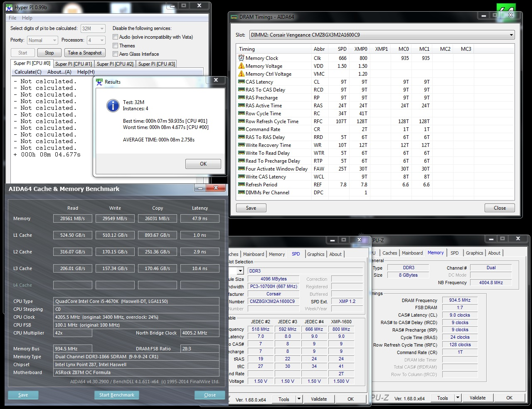Click the NB Frequency 4004.8 MHz value
This screenshot has height=409, width=532.
[x=491, y=283]
